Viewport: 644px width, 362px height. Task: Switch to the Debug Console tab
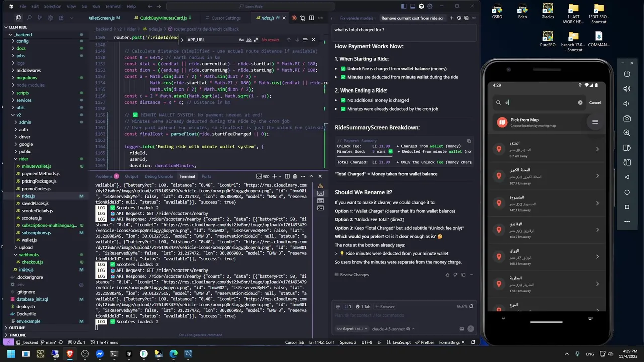pos(158,176)
